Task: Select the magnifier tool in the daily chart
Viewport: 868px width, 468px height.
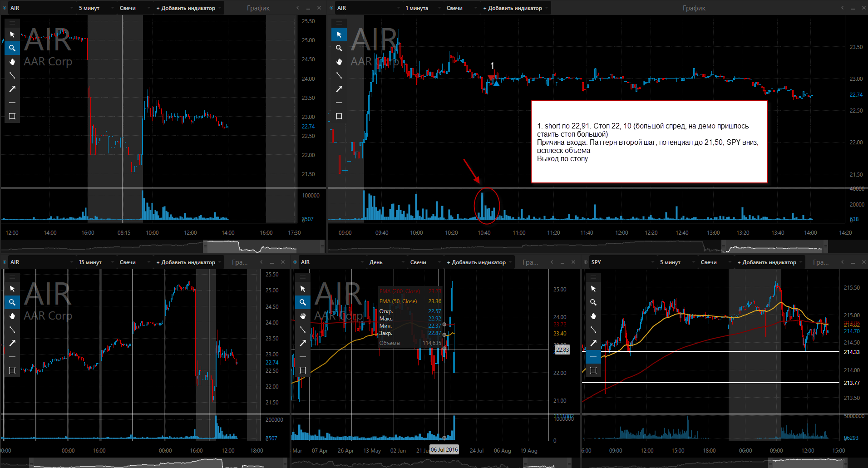Action: click(303, 302)
